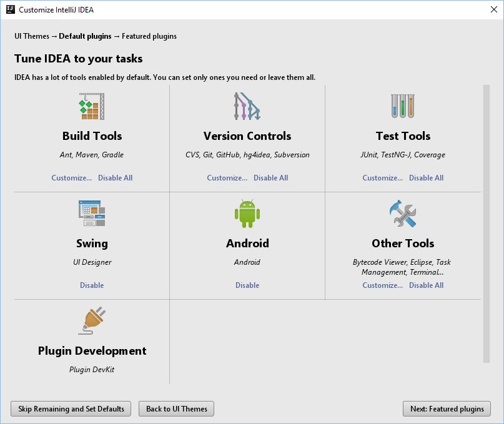Click the Plugin Development heading

(x=92, y=351)
